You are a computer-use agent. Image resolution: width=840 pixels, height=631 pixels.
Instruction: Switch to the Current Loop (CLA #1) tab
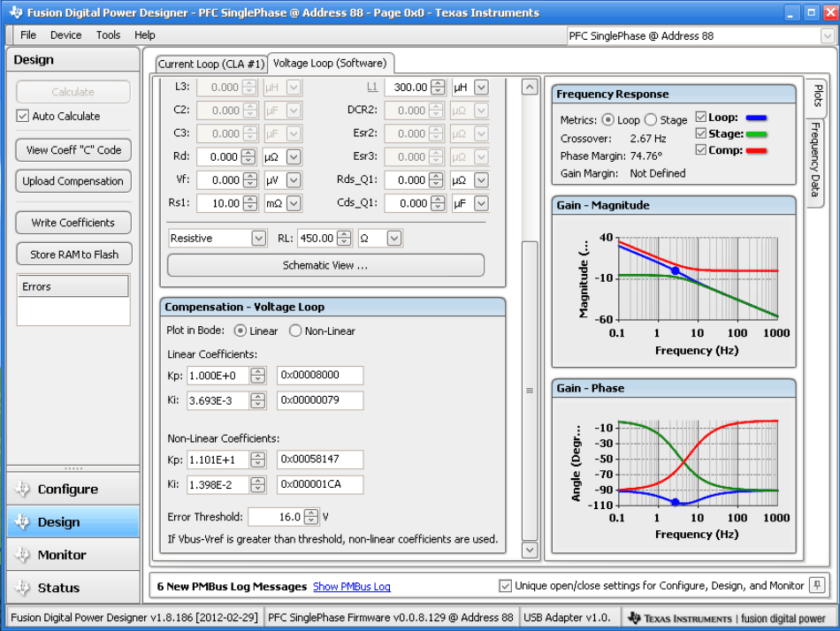click(211, 63)
